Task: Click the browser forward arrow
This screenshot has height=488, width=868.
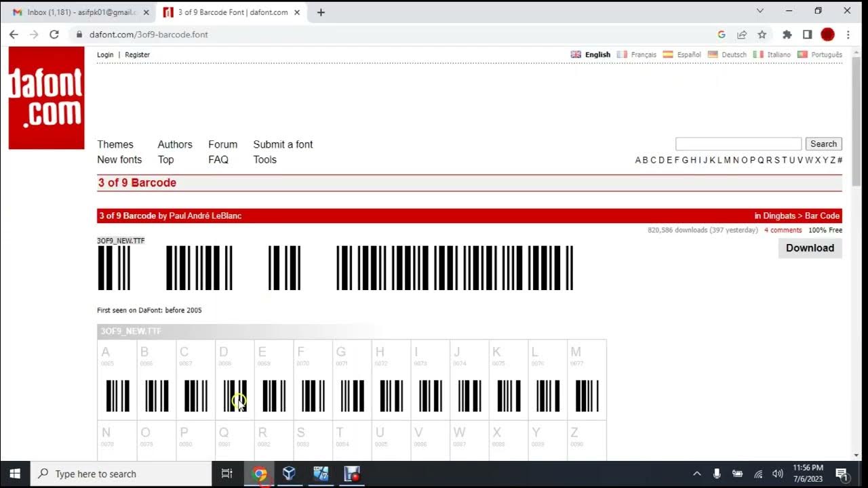Action: coord(34,35)
